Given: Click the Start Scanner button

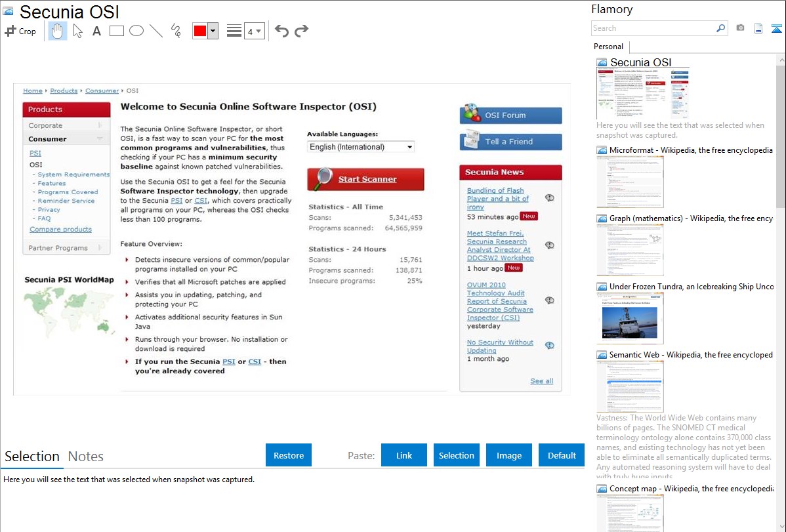Looking at the screenshot, I should [366, 179].
